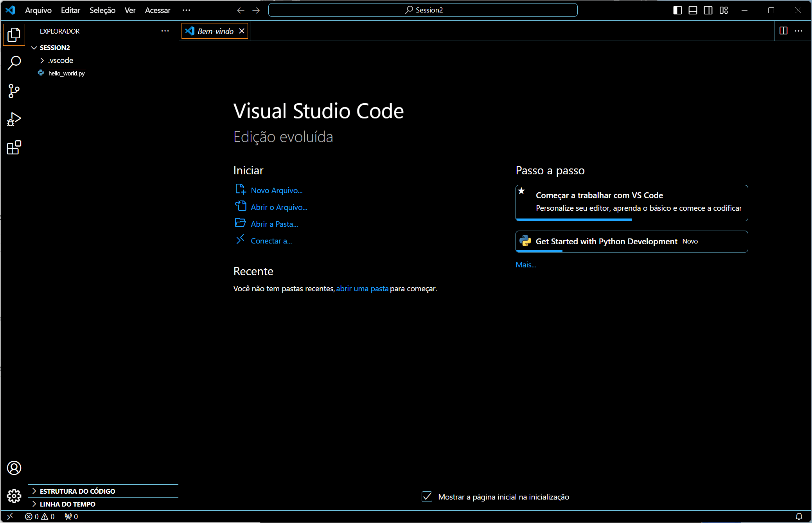The image size is (812, 523).
Task: Toggle the bottom panel visibility
Action: [693, 10]
